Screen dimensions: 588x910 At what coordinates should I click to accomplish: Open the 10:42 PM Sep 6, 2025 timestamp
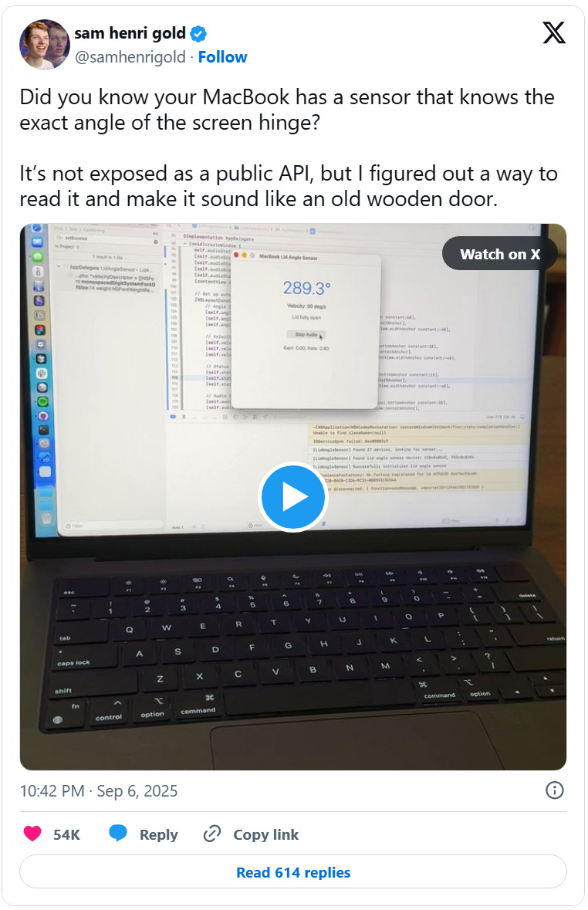click(99, 790)
